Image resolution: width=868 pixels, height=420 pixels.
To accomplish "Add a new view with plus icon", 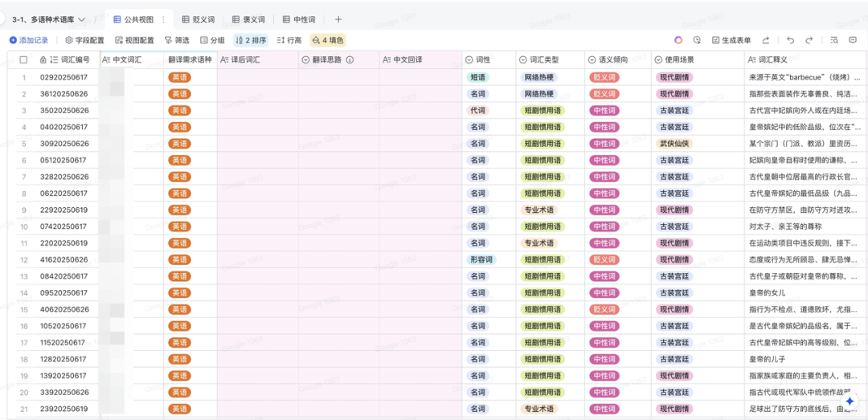I will [338, 19].
